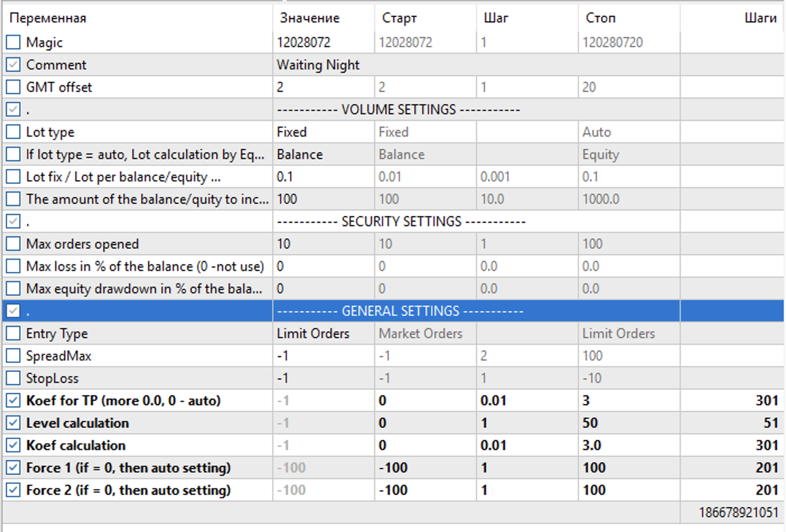Edit the Comment value Waiting Night
This screenshot has width=786, height=532.
coord(476,64)
